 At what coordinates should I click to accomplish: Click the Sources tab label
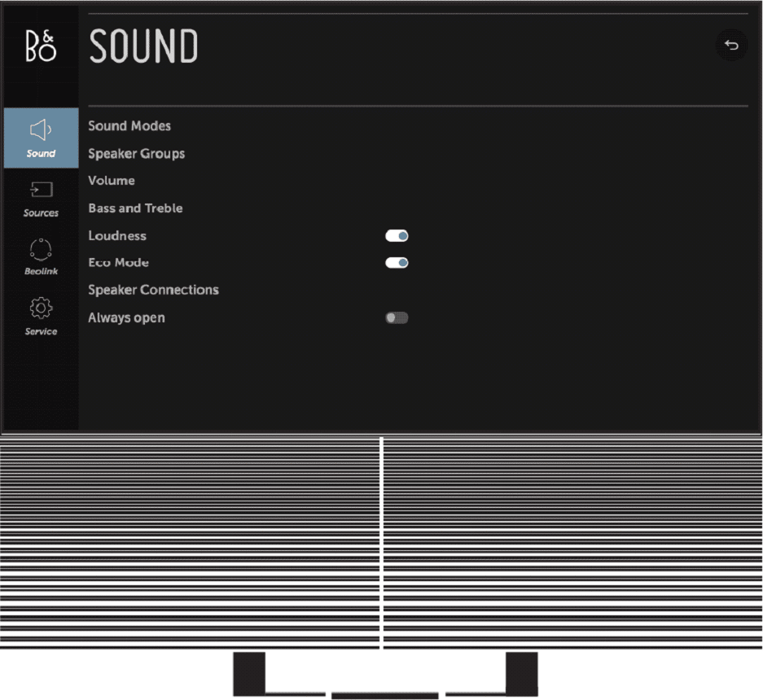pos(41,213)
